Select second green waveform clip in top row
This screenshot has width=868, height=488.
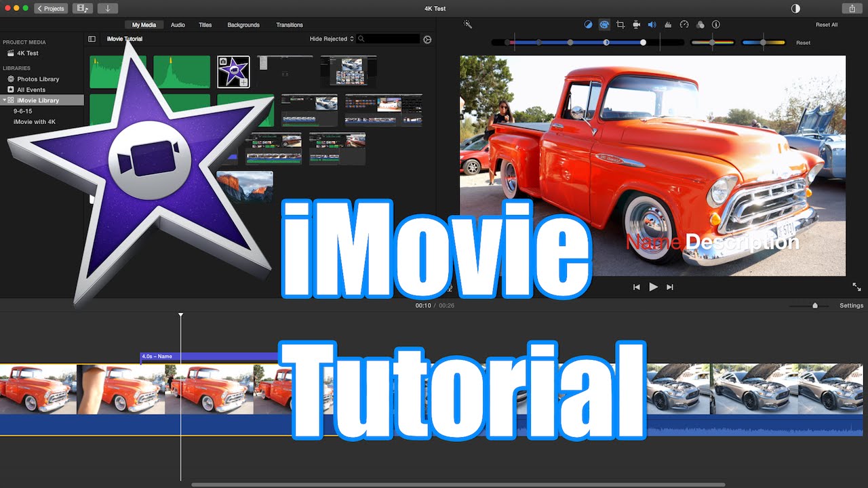pyautogui.click(x=182, y=72)
